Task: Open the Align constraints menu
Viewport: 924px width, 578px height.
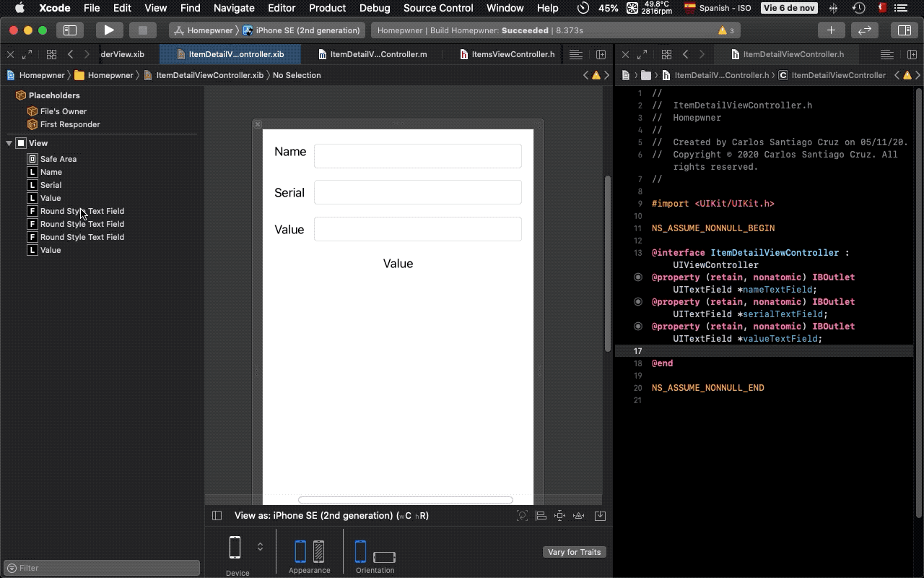Action: (541, 516)
